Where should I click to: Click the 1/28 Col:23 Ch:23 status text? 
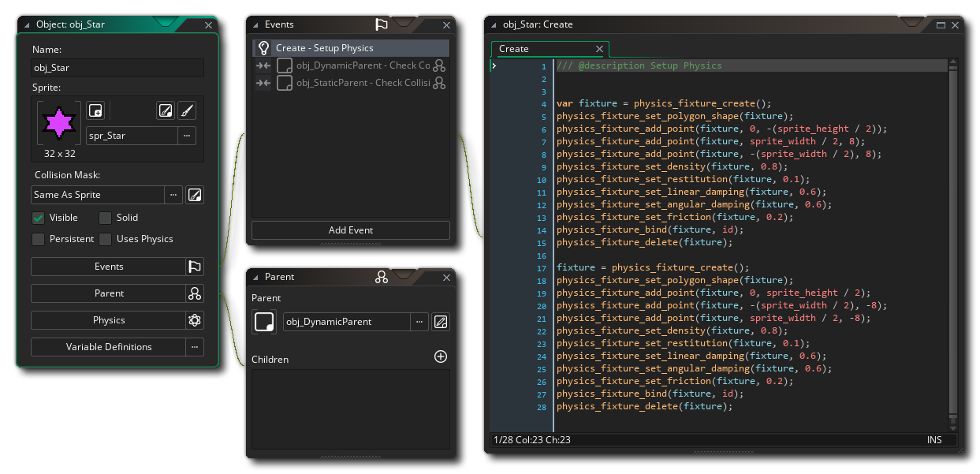tap(531, 439)
